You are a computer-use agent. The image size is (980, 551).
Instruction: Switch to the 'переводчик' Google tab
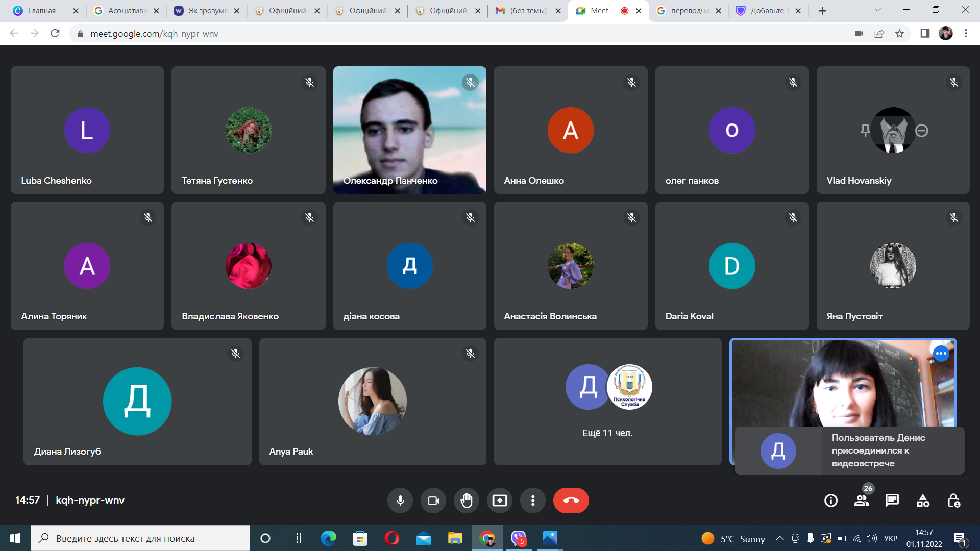[x=689, y=11]
